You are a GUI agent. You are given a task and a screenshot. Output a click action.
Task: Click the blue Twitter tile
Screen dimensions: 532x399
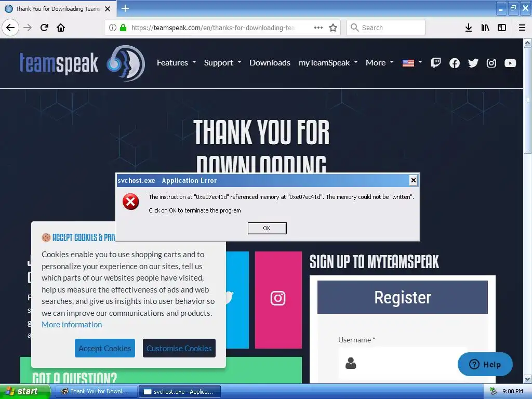click(x=237, y=300)
